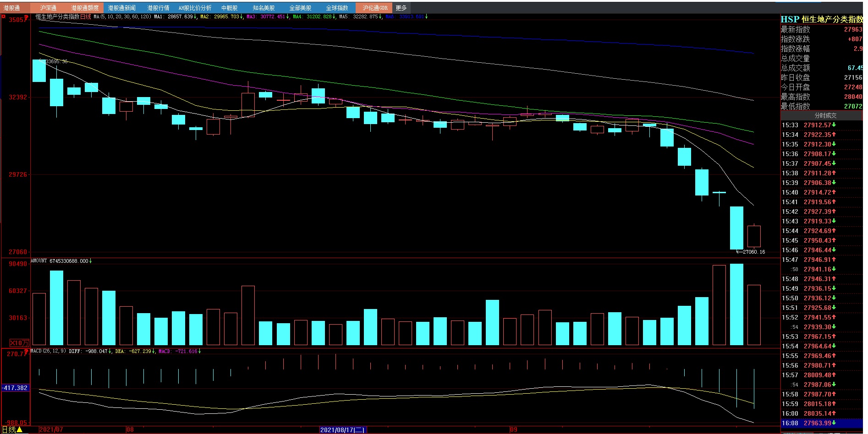Viewport: 868px width, 434px height.
Task: Switch to the 港股通 tab
Action: (12, 8)
